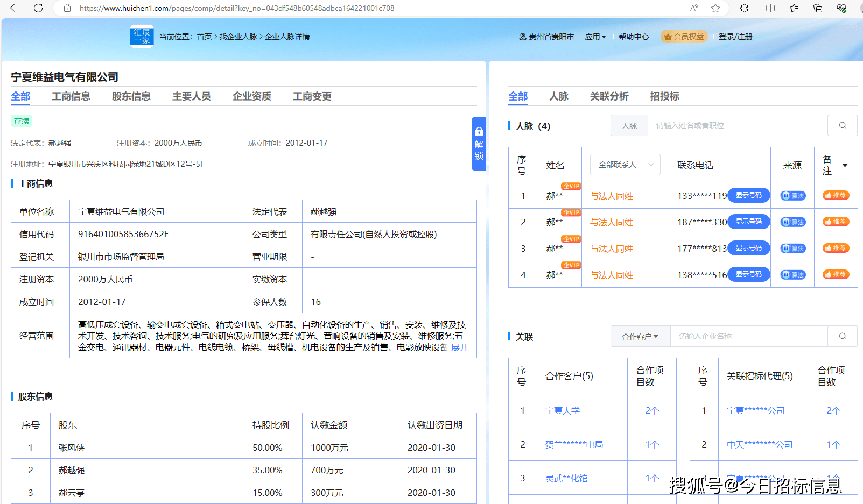The height and width of the screenshot is (504, 863).
Task: Click the 关联 search magnifier icon
Action: click(843, 336)
